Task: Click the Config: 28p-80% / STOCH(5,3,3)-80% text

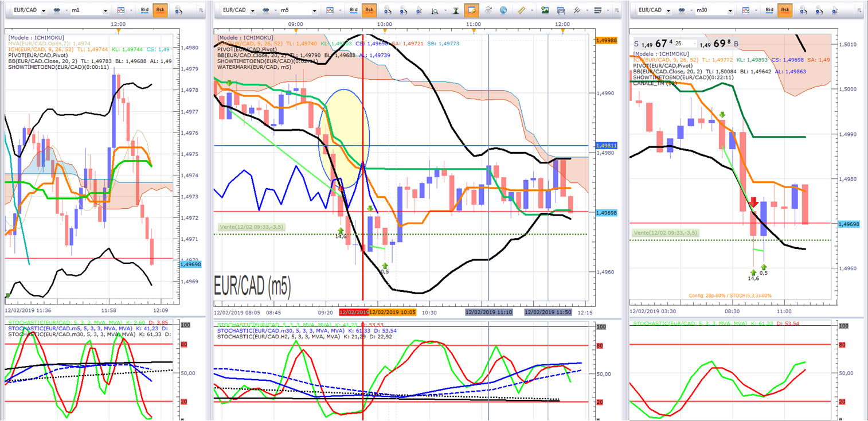Action: coord(730,295)
